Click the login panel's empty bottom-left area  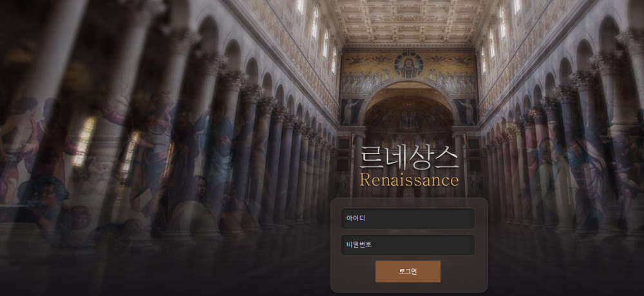[x=353, y=273]
